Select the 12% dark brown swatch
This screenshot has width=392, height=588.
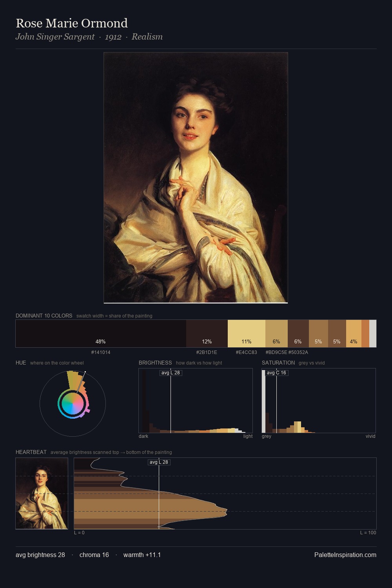click(207, 334)
